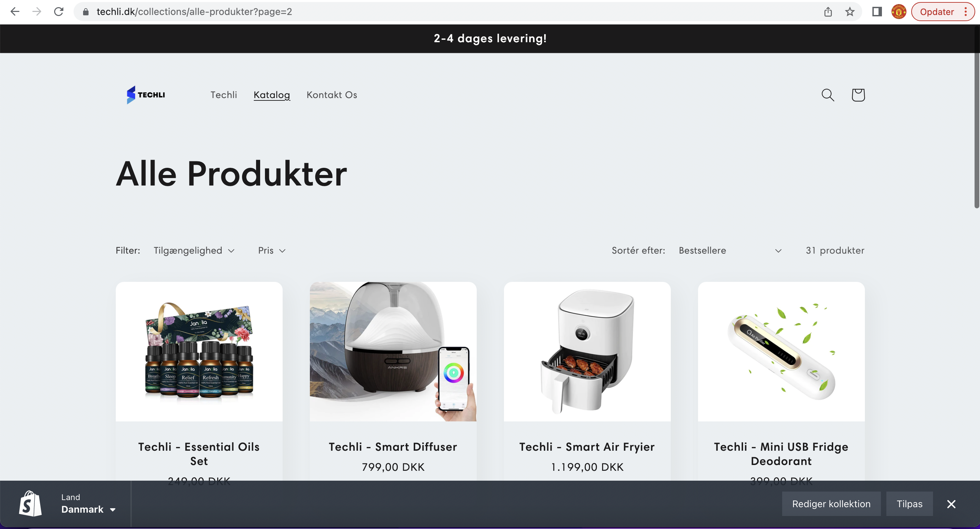Open the store search magnifier icon
The height and width of the screenshot is (529, 980).
(x=828, y=95)
